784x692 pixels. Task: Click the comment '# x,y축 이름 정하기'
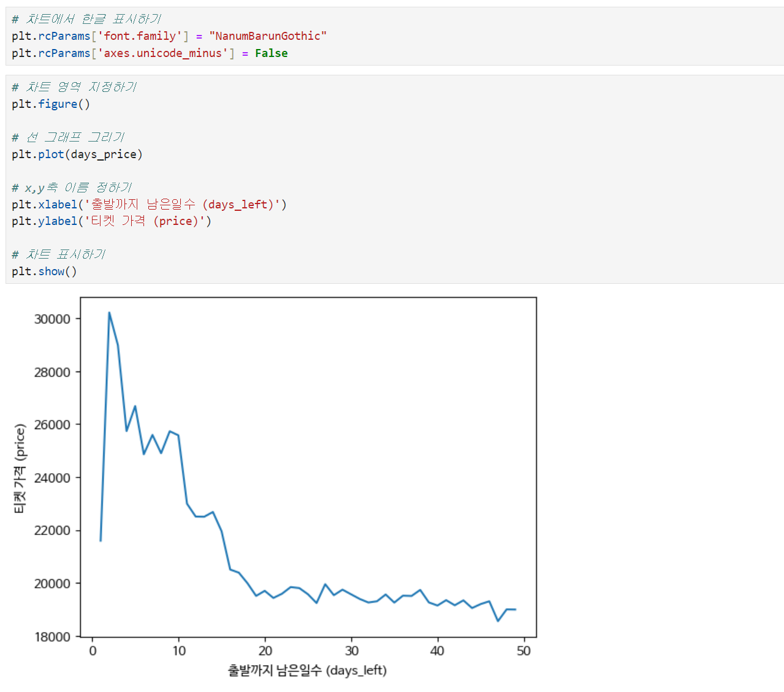(x=72, y=188)
